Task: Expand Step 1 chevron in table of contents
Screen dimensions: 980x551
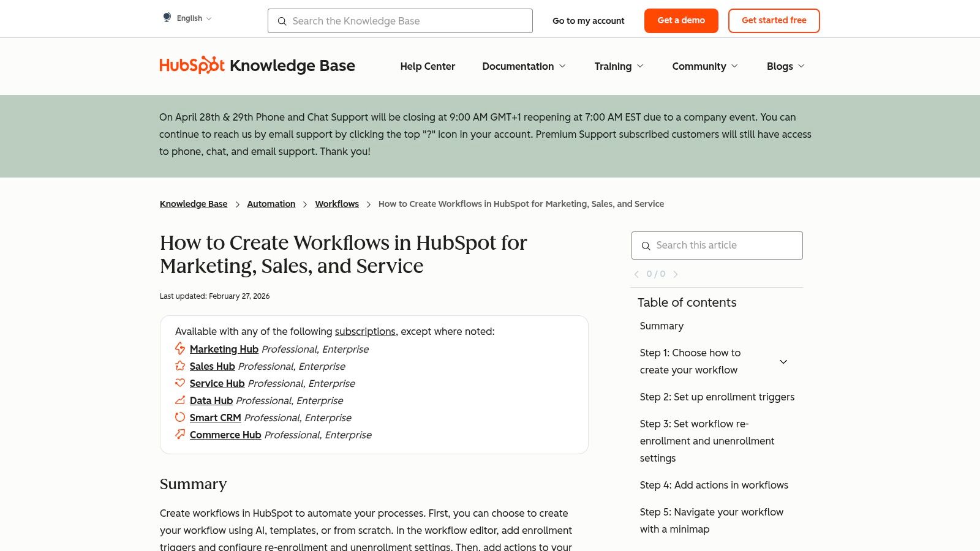Action: pos(783,362)
